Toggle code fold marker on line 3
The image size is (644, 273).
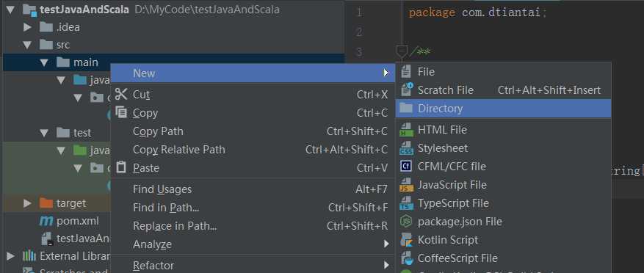(402, 51)
